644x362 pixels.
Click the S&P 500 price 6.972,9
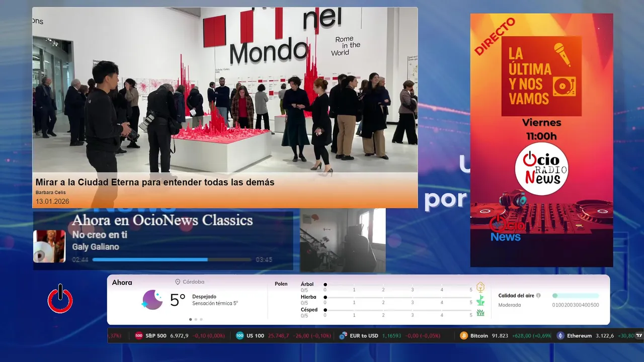point(179,336)
